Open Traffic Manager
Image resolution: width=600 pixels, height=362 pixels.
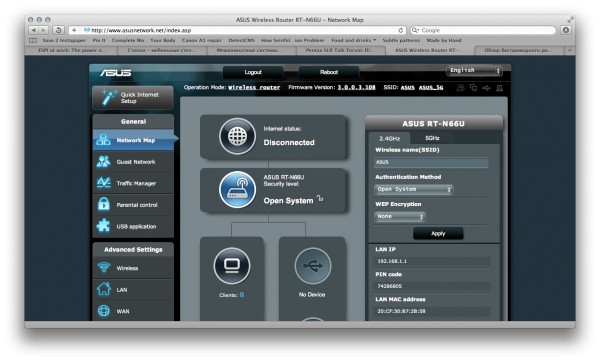click(x=134, y=183)
